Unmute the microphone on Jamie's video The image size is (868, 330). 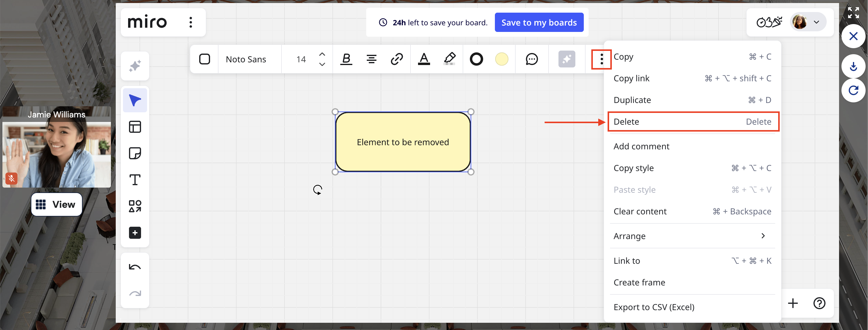click(11, 178)
